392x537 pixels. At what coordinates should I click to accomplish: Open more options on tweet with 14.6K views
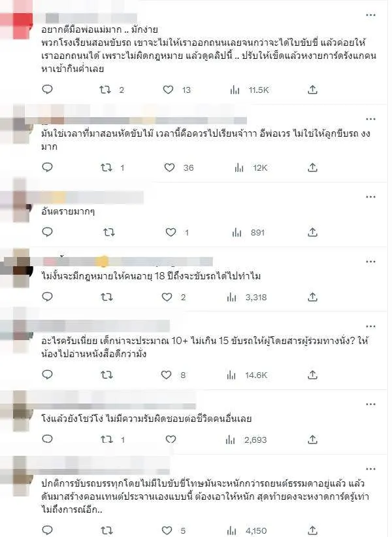coord(371,326)
